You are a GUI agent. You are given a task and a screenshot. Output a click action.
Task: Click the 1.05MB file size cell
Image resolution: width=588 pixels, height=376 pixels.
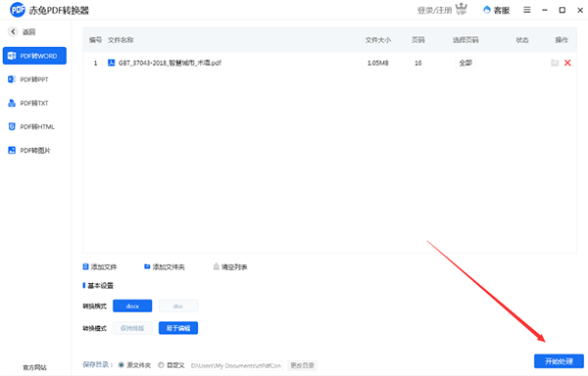tap(378, 63)
